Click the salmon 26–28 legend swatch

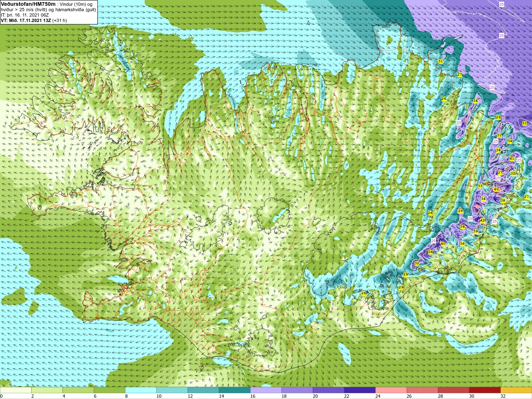[422, 390]
